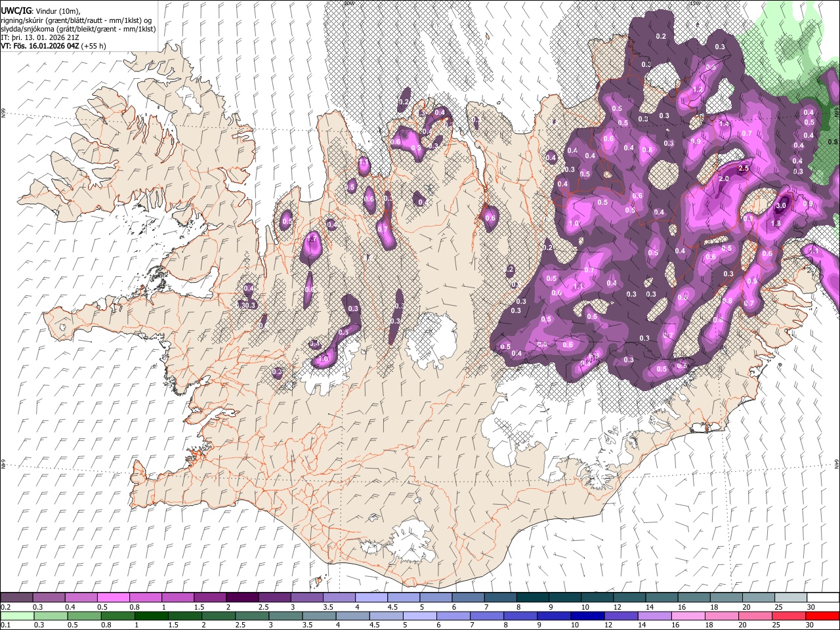Select the "IT: þri. 13. 01. 2026 21Z" line
This screenshot has height=630, width=840.
click(41, 37)
